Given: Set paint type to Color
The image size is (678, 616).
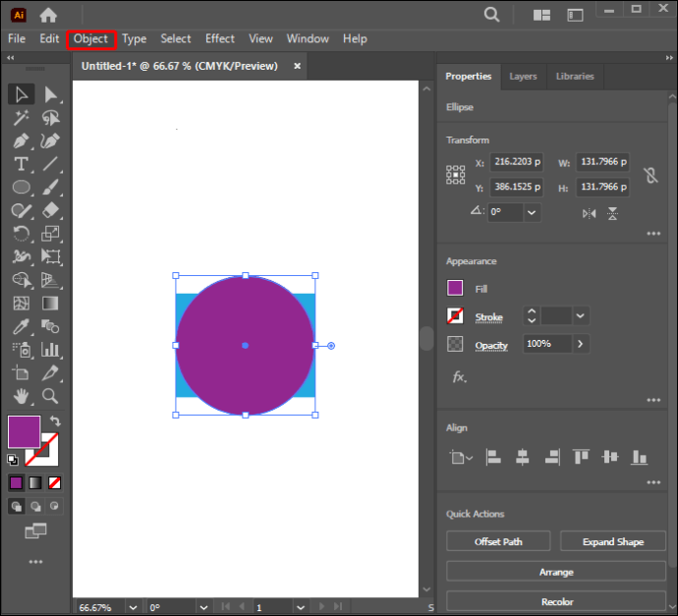Looking at the screenshot, I should pyautogui.click(x=16, y=482).
